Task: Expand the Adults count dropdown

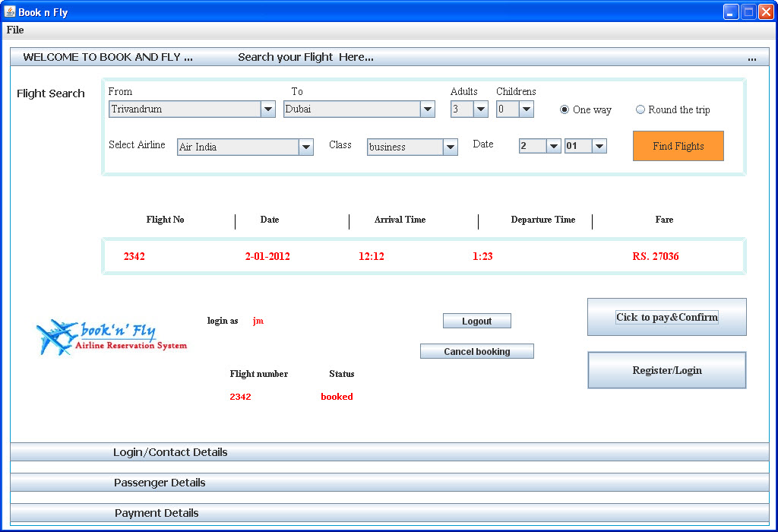Action: 470,109
